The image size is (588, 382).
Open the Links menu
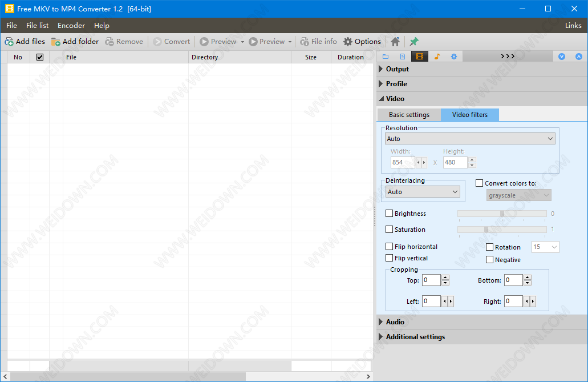tap(573, 26)
